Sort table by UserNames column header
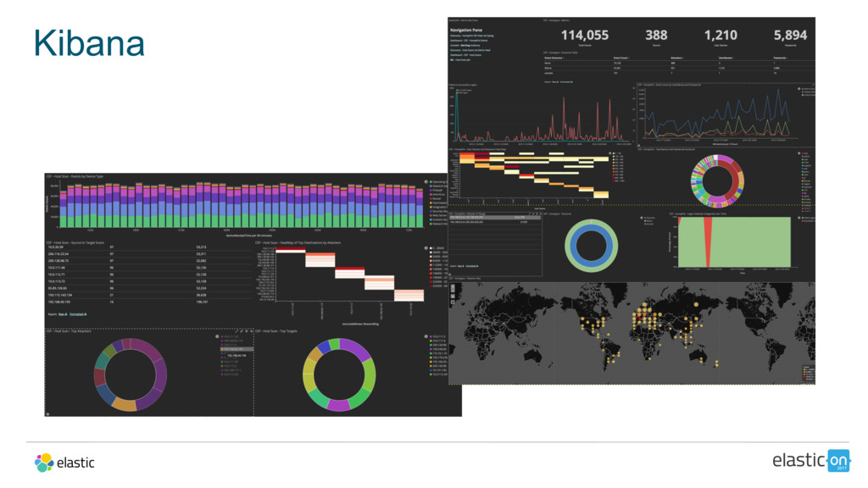868x488 pixels. (x=726, y=58)
